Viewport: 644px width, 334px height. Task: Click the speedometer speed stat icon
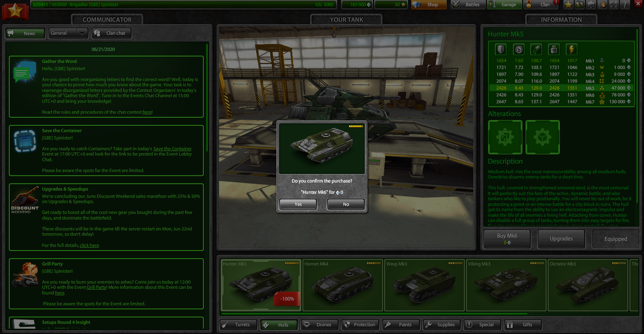pos(519,49)
